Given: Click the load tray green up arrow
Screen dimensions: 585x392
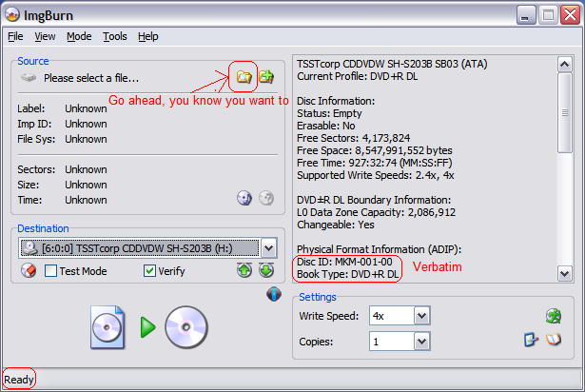Looking at the screenshot, I should [x=244, y=271].
